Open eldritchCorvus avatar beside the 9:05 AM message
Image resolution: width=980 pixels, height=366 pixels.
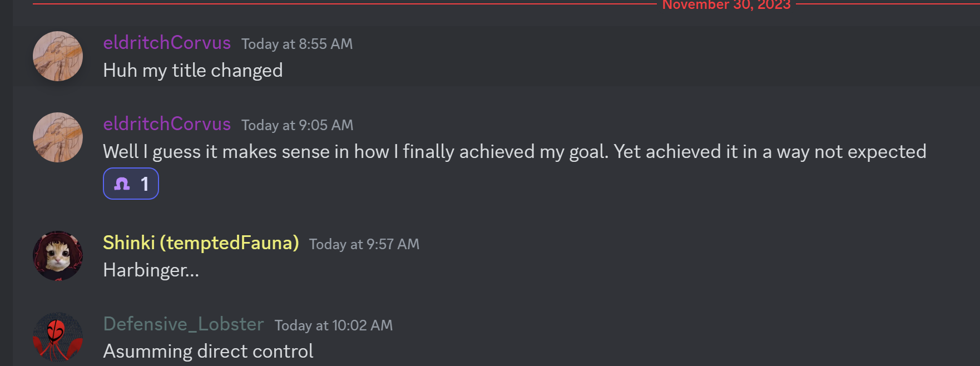pyautogui.click(x=58, y=137)
